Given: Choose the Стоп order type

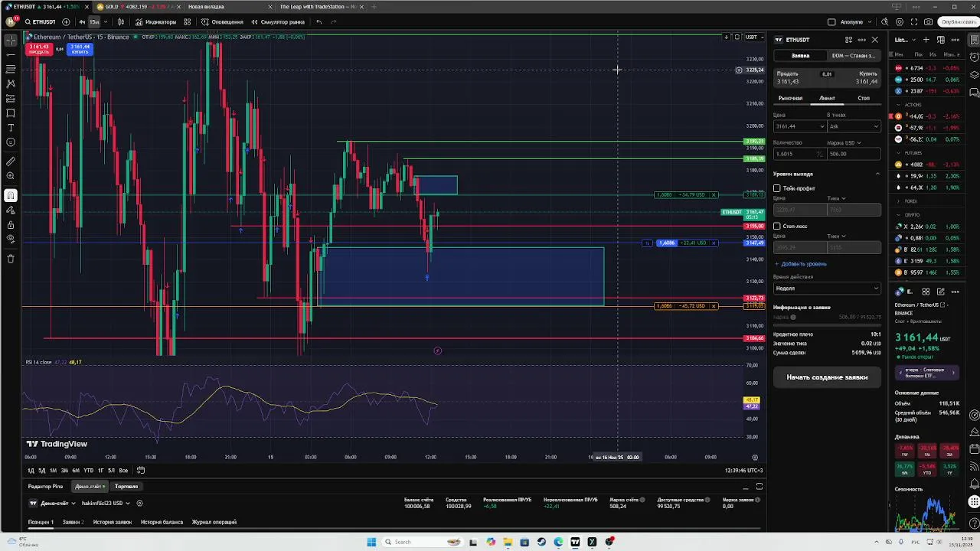Looking at the screenshot, I should pos(864,98).
